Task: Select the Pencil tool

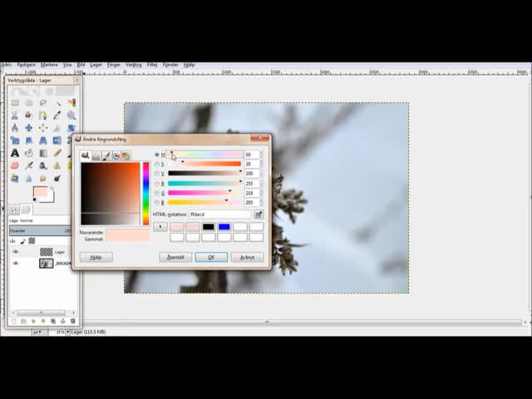Action: tap(57, 153)
